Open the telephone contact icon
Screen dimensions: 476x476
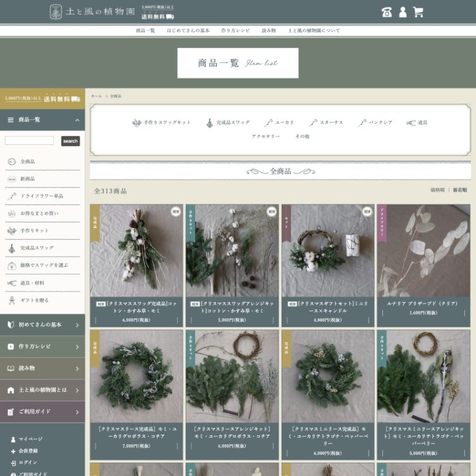tap(386, 12)
